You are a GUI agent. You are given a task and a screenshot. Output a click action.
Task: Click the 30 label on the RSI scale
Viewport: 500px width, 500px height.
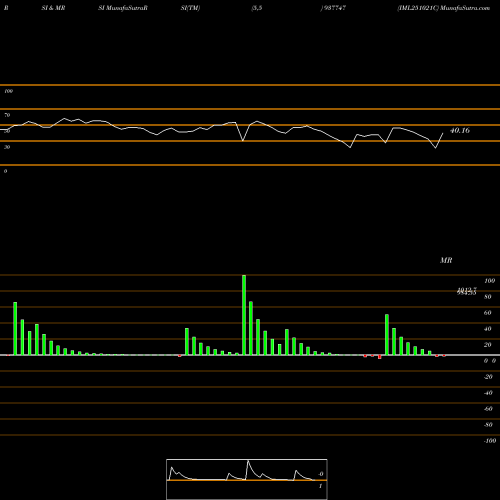pos(7,147)
